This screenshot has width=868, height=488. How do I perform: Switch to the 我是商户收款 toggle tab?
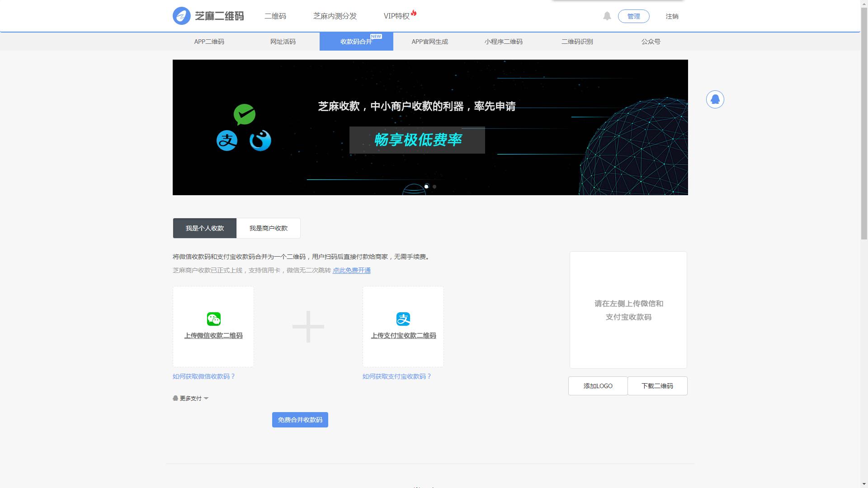[x=268, y=228]
